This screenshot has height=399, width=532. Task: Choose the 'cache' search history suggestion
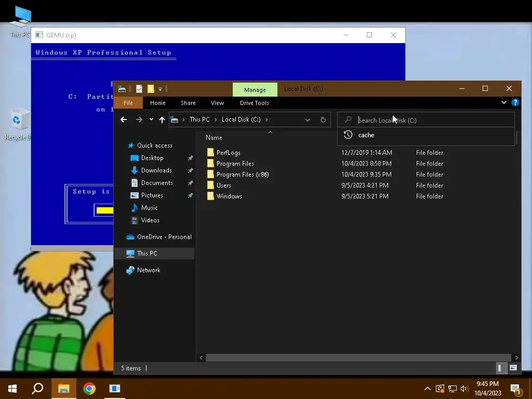[426, 135]
